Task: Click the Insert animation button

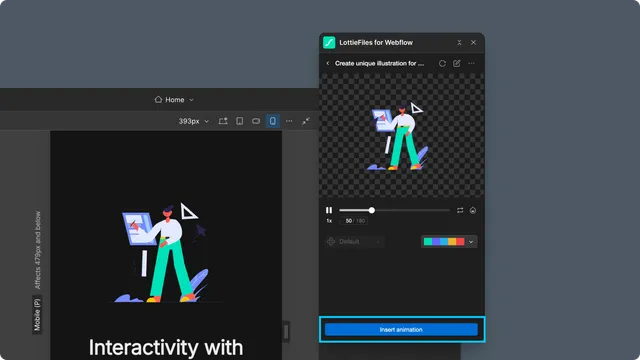Action: click(x=401, y=329)
